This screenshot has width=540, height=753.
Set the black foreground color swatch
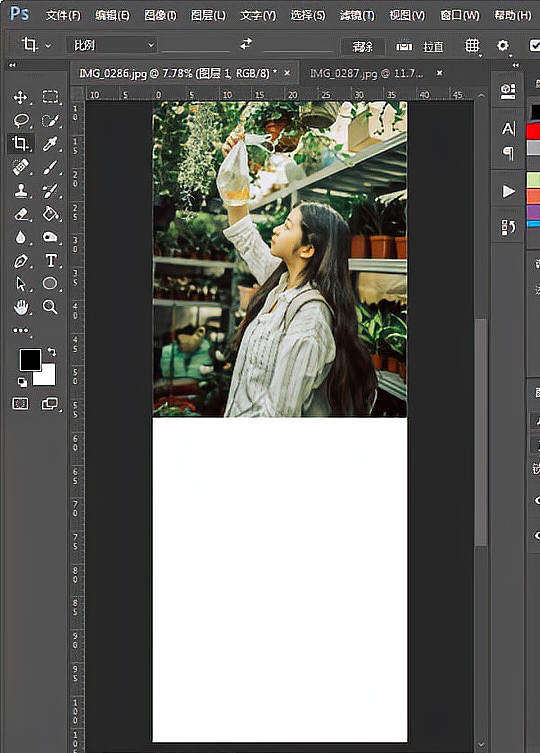(30, 360)
